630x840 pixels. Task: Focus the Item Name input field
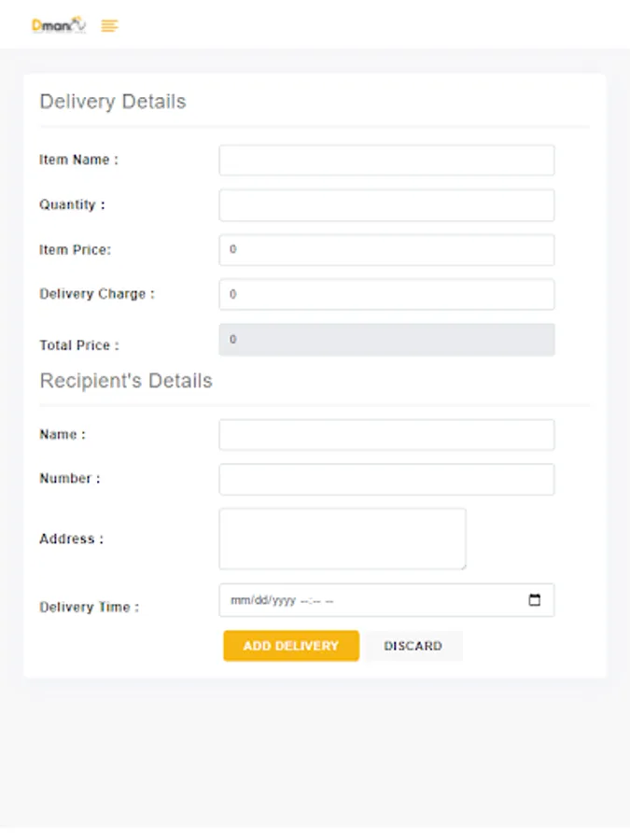click(x=386, y=160)
